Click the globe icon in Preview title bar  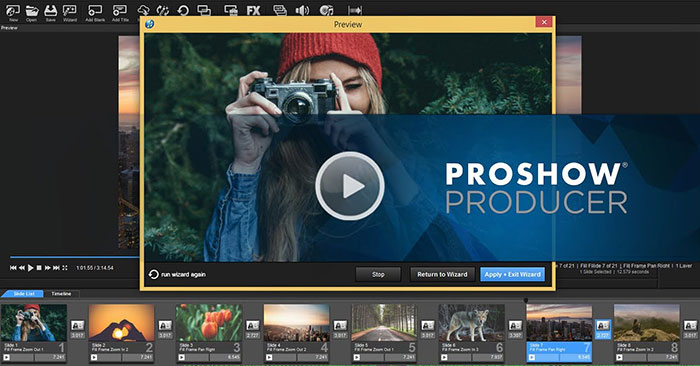[150, 24]
